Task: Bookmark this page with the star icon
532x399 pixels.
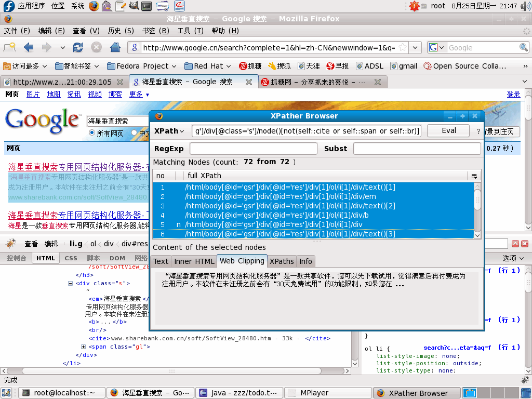Action: pos(403,47)
